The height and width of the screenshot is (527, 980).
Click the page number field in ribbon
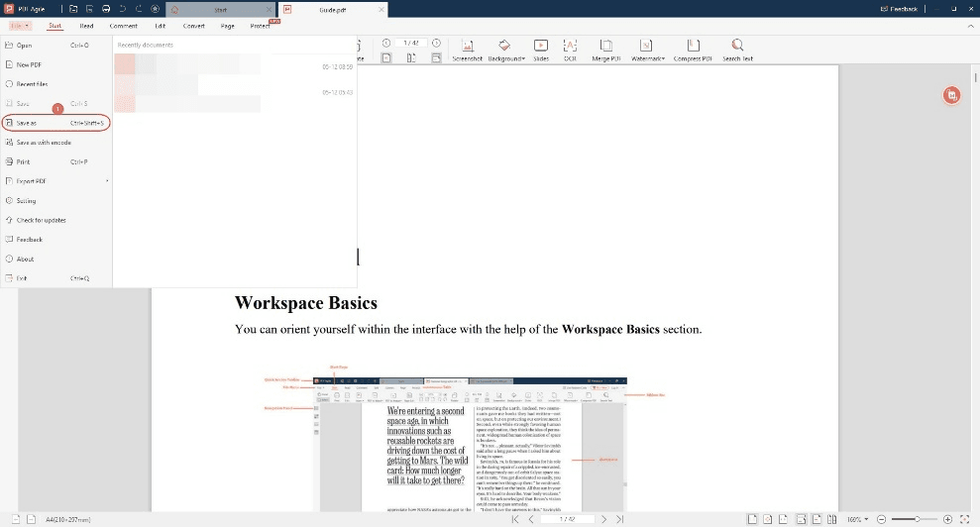pyautogui.click(x=410, y=44)
